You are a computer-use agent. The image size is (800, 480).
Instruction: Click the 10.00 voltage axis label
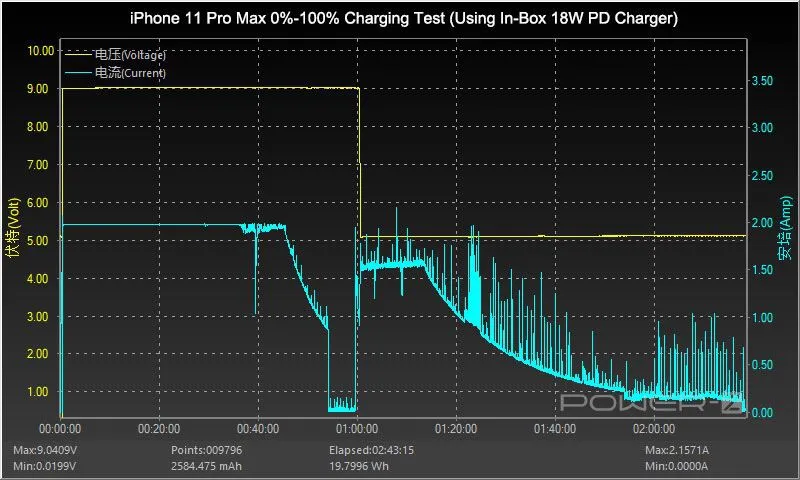click(x=40, y=50)
